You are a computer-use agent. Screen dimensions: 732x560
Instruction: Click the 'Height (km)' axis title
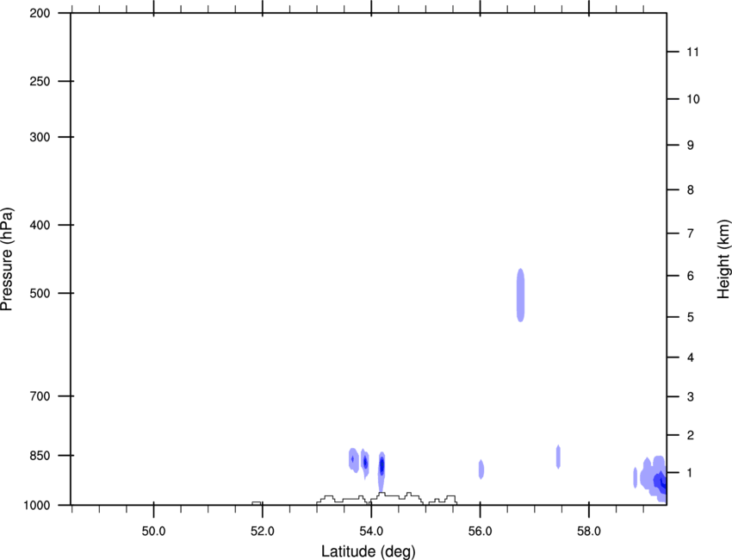tap(723, 259)
